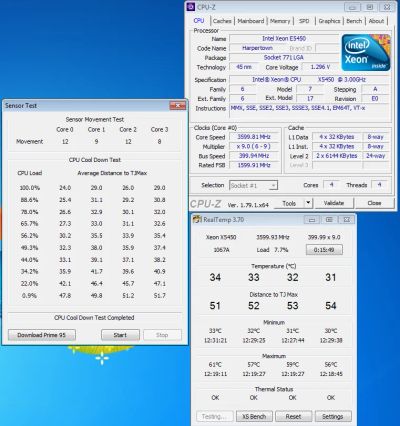Click the 3599.81 MHz core speed field
Viewport: 400px width, 426px height.
pyautogui.click(x=254, y=137)
